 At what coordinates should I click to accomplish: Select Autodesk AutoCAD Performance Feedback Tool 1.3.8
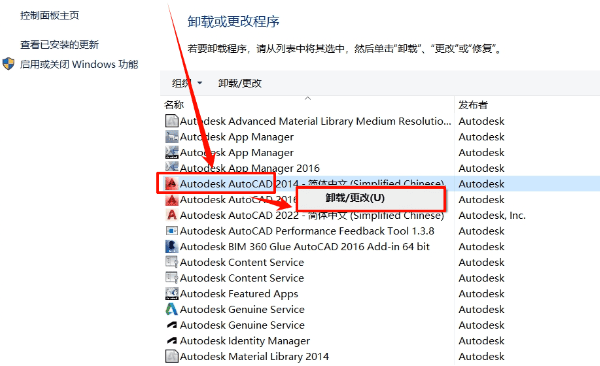(307, 231)
